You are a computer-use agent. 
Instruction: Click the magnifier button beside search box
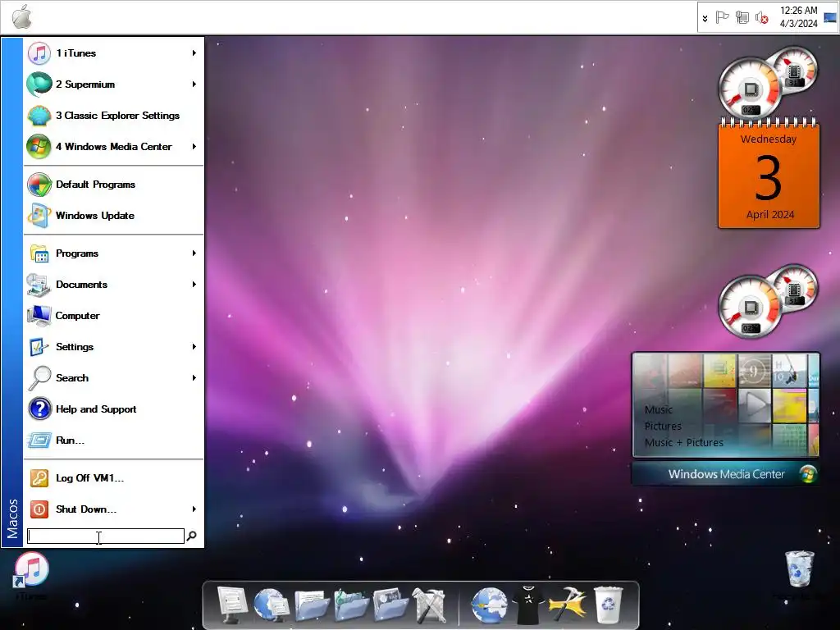click(191, 536)
